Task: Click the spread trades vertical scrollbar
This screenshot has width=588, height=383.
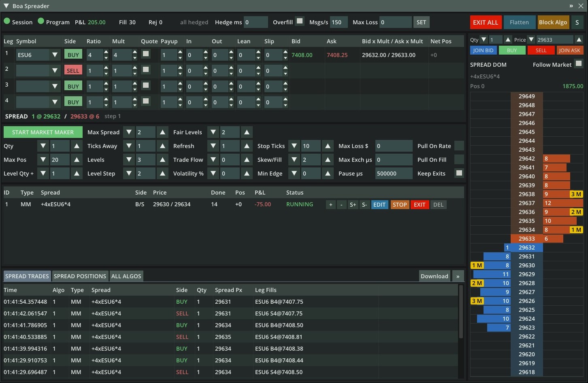Action: (x=461, y=311)
